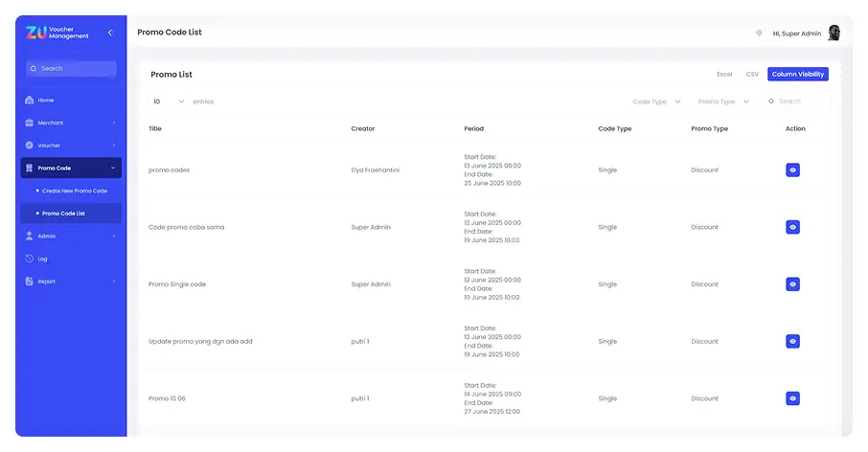Export the list to Excel

point(724,74)
